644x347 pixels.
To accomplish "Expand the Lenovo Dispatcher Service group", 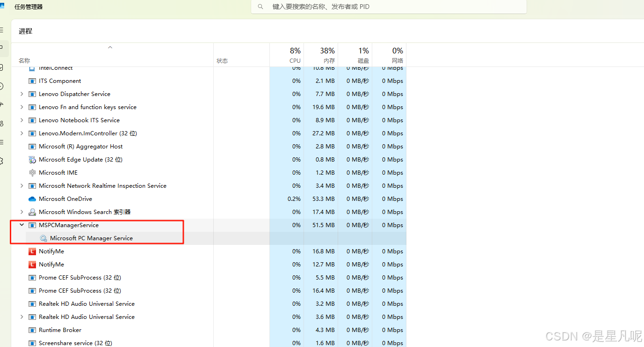I will coord(22,94).
